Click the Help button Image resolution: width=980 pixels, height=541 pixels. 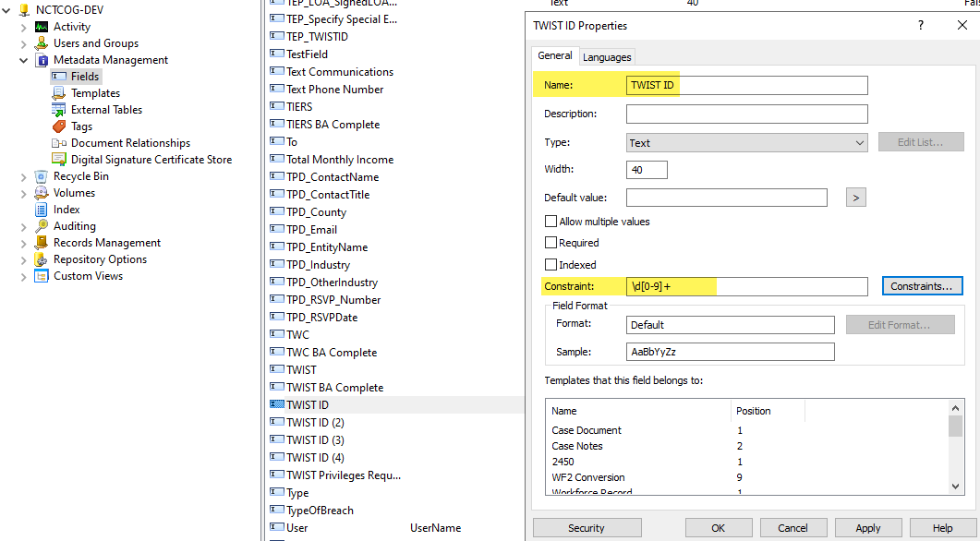[942, 528]
